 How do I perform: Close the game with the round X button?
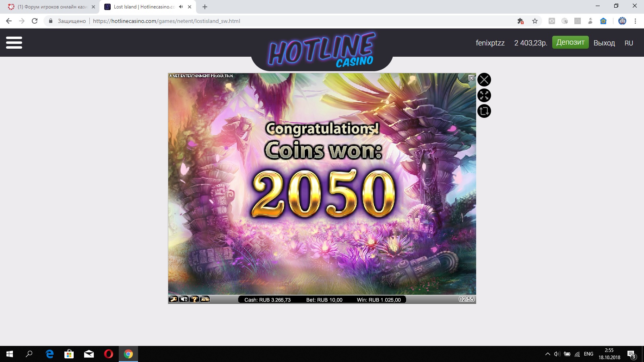pos(484,80)
